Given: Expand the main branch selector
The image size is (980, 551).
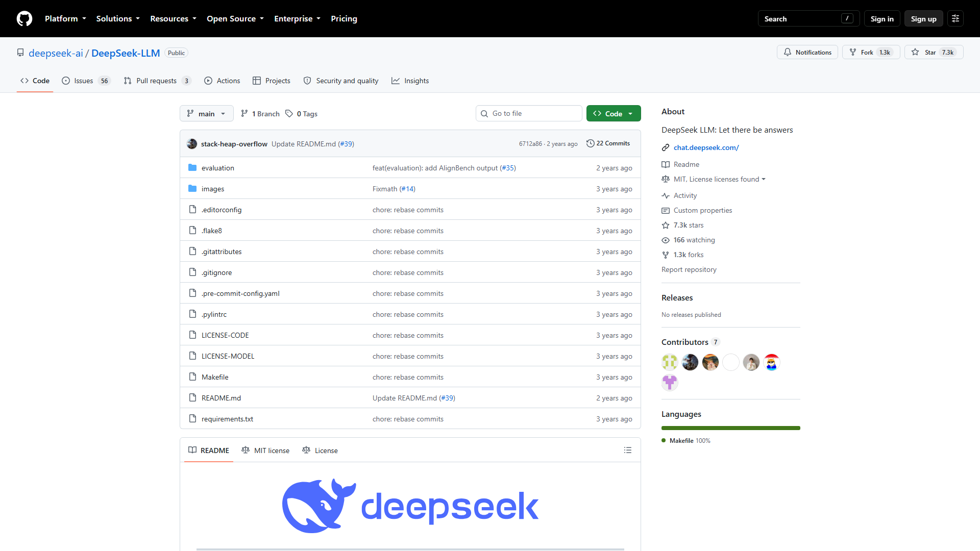Looking at the screenshot, I should [207, 114].
